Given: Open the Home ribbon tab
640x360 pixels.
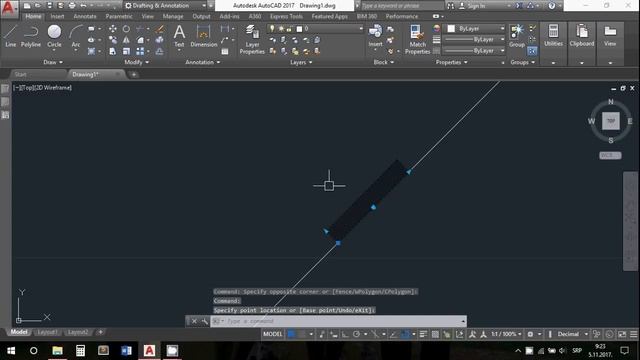Looking at the screenshot, I should pyautogui.click(x=33, y=16).
